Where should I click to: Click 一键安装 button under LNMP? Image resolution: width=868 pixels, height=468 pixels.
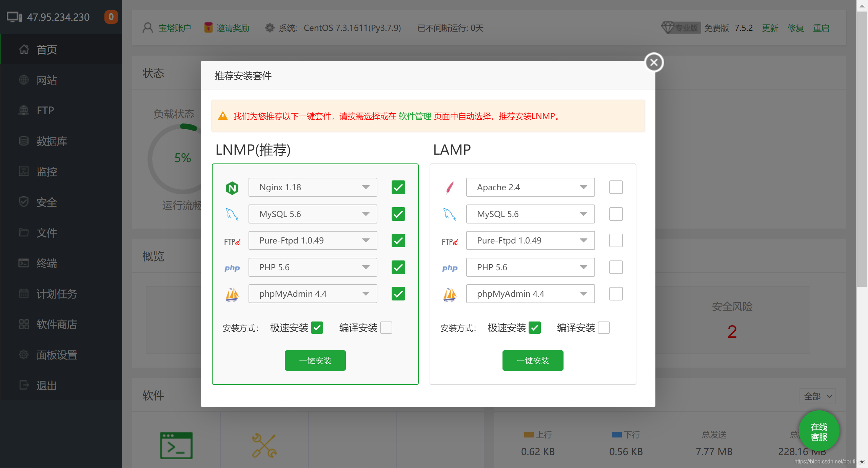pyautogui.click(x=315, y=360)
